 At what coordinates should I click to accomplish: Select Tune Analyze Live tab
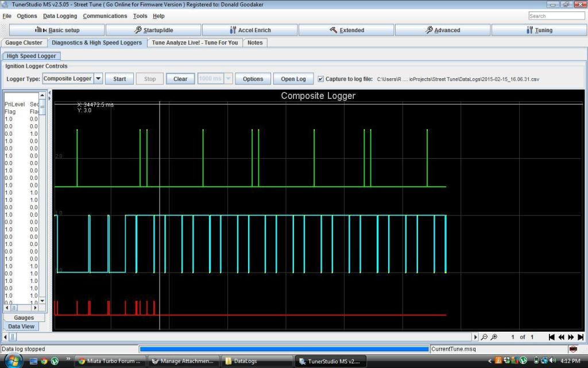tap(195, 43)
